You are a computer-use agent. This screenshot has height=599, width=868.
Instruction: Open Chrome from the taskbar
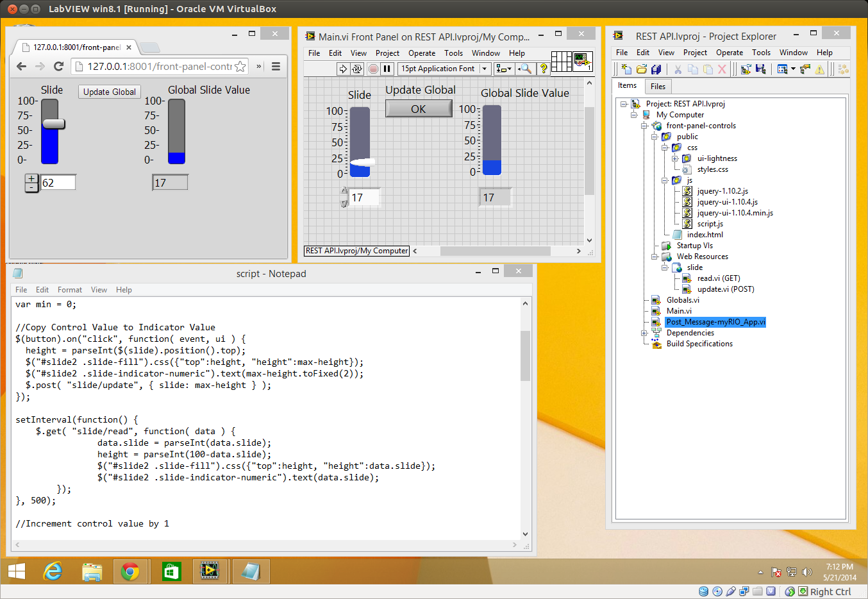(x=131, y=571)
